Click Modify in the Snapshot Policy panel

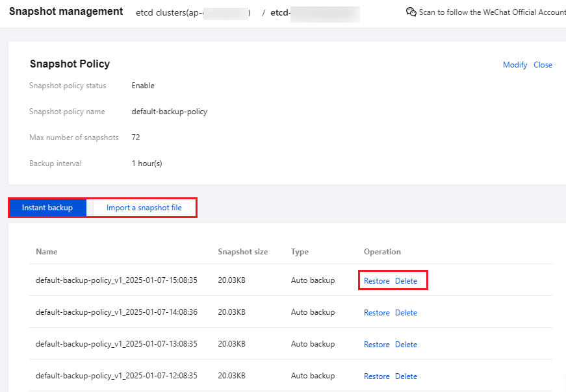pyautogui.click(x=515, y=65)
